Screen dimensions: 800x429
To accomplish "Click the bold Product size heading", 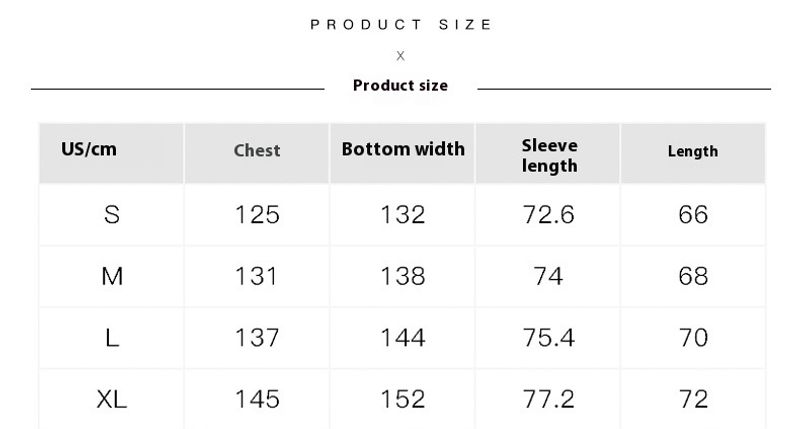I will coord(401,85).
